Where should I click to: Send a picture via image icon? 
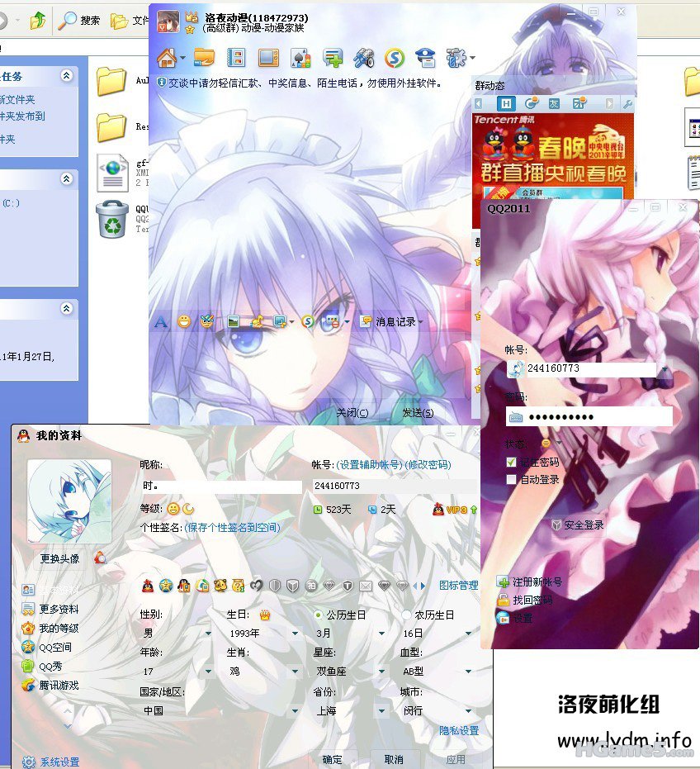(x=234, y=322)
